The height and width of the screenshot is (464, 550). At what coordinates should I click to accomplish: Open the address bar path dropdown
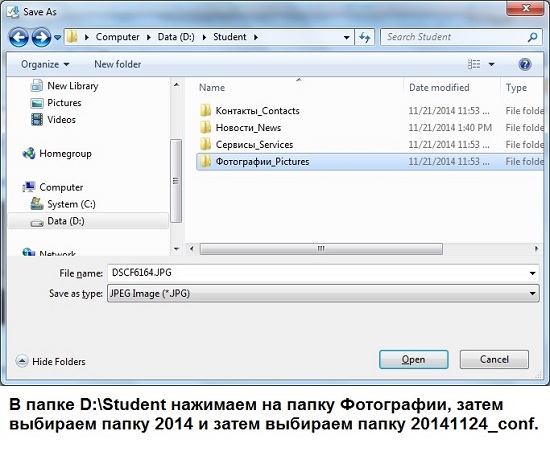tap(346, 37)
